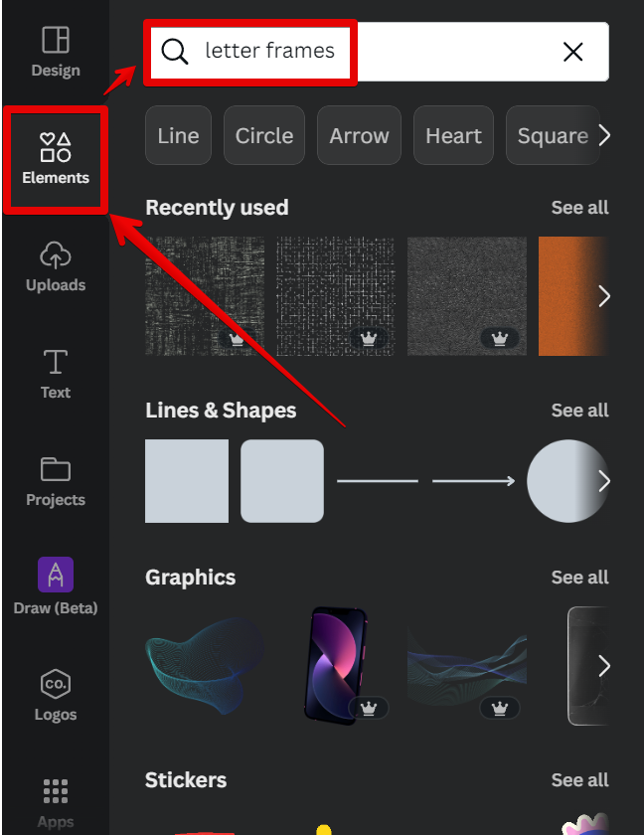Clear the search field with the X
The image size is (644, 835).
click(572, 52)
